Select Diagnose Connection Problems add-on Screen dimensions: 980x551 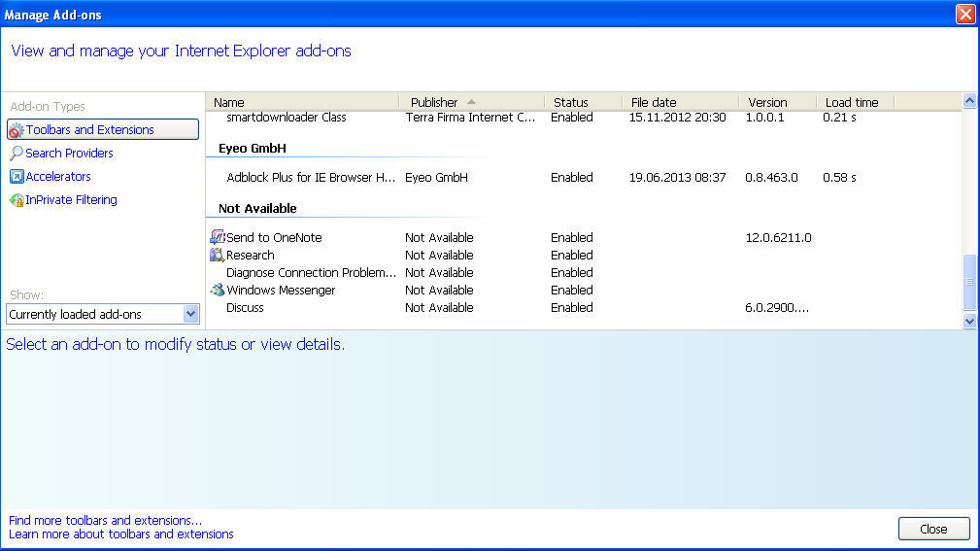[583, 272]
